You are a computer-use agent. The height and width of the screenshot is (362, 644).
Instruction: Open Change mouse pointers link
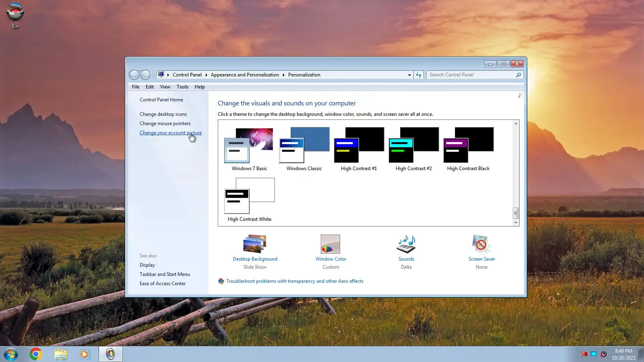point(165,123)
